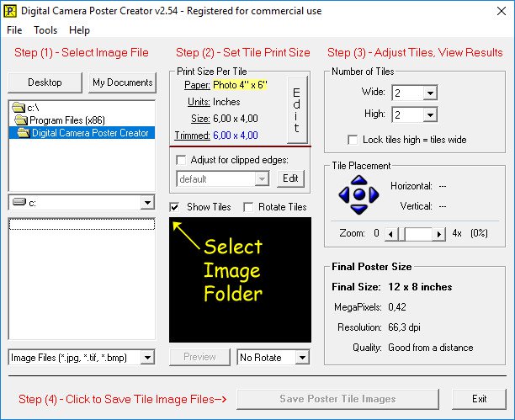Toggle Adjust for clipped edges checkbox
Image resolution: width=515 pixels, height=420 pixels.
tap(181, 160)
